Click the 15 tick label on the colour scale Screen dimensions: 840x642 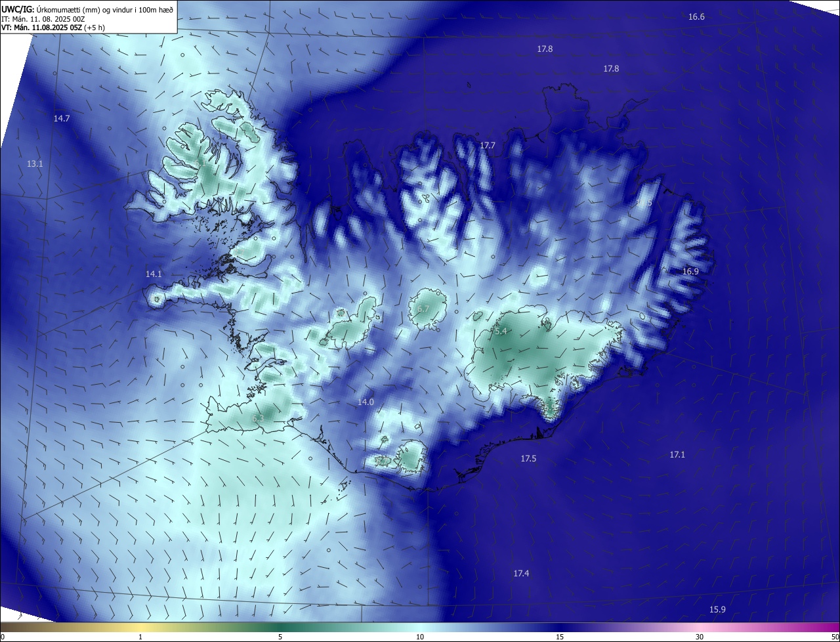(560, 637)
